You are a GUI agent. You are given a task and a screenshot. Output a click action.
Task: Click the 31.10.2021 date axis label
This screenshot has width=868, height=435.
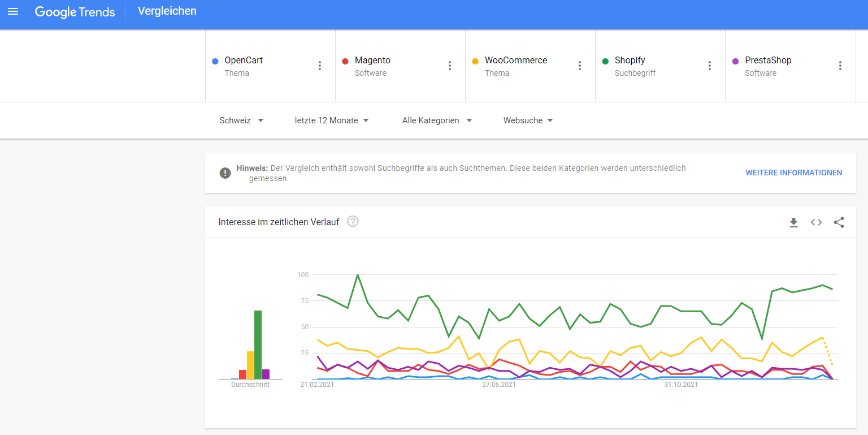681,385
